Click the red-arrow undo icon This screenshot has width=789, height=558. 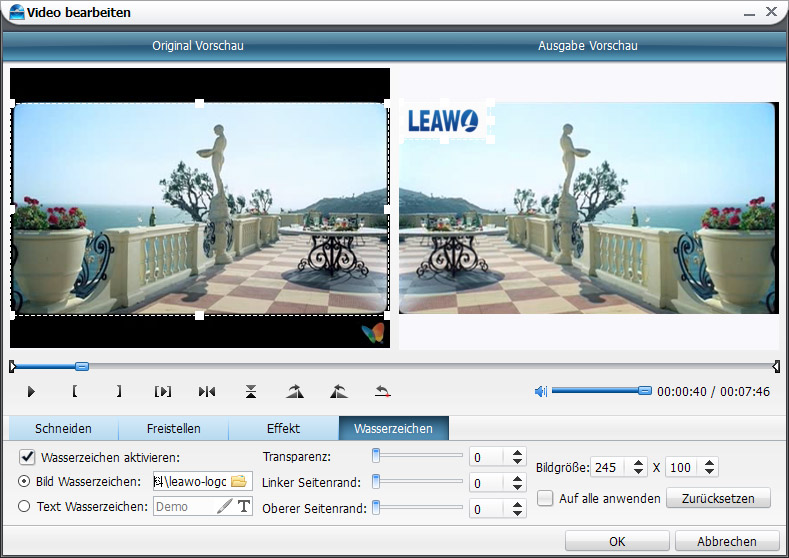coord(382,391)
